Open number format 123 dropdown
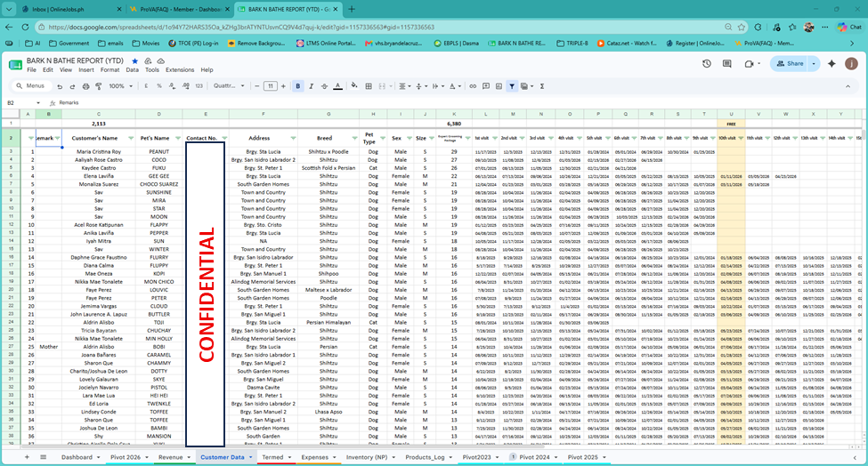Image resolution: width=868 pixels, height=466 pixels. tap(199, 86)
